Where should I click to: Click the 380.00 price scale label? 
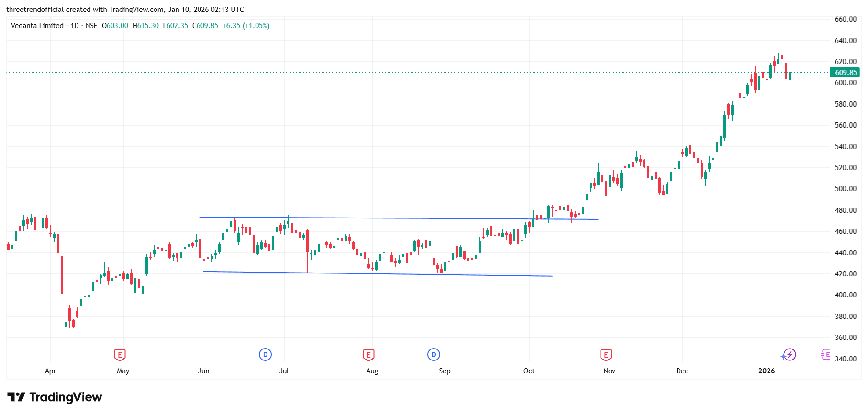(x=846, y=317)
